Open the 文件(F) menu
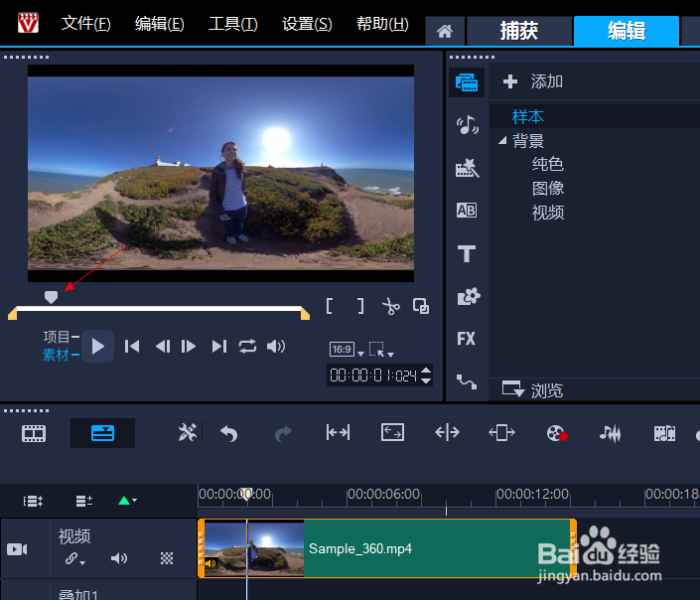 pyautogui.click(x=85, y=23)
